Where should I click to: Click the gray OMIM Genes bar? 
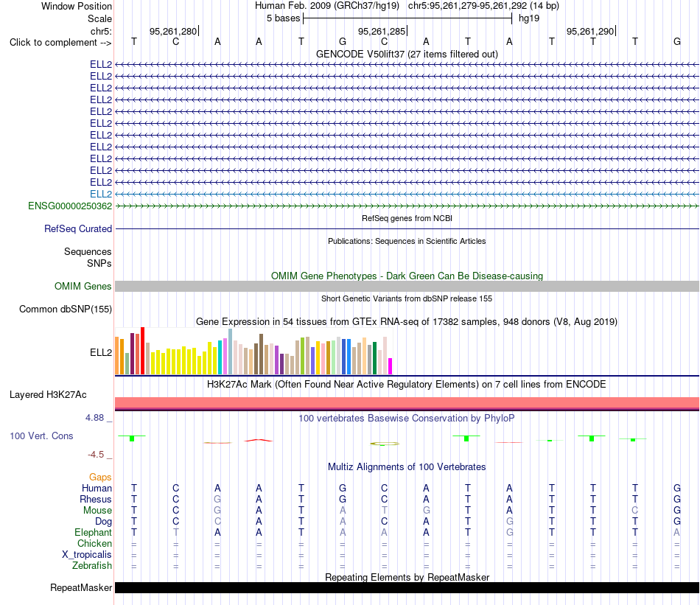[407, 286]
